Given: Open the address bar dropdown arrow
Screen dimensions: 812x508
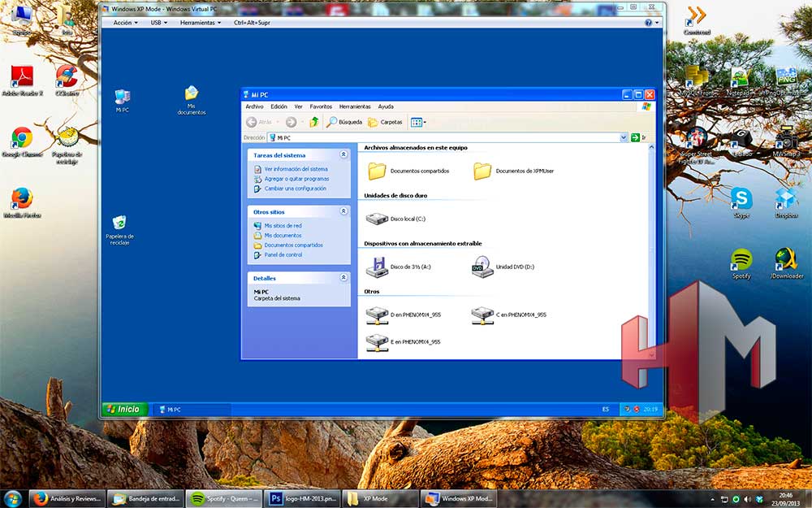Looking at the screenshot, I should tap(624, 138).
